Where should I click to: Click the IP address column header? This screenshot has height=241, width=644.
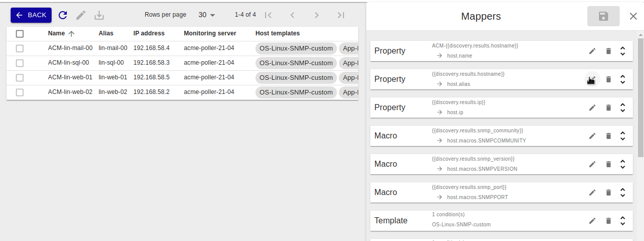point(149,33)
